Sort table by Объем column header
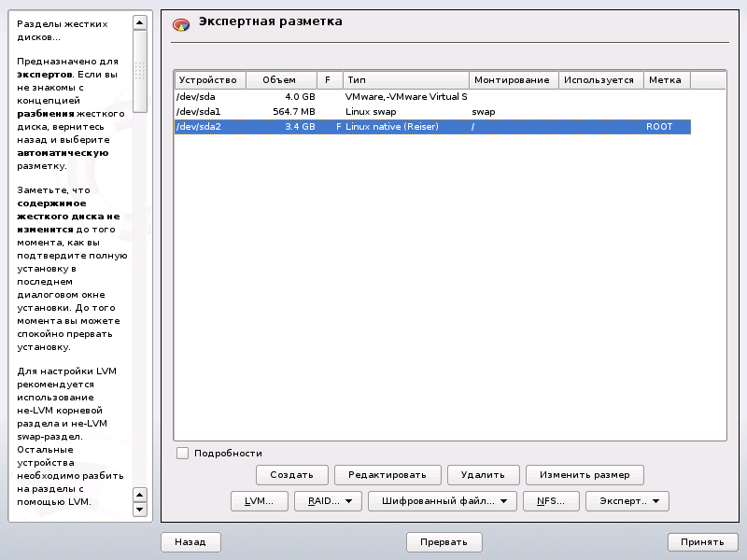Image resolution: width=747 pixels, height=560 pixels. (279, 80)
